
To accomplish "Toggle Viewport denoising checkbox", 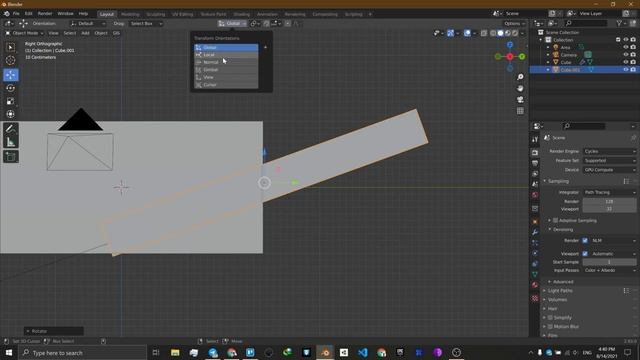I will [x=585, y=253].
